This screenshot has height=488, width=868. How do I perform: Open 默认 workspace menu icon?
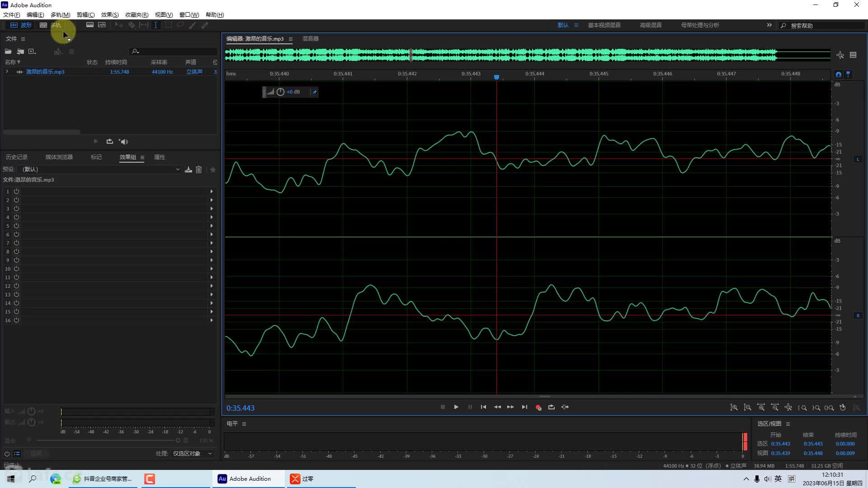tap(576, 25)
